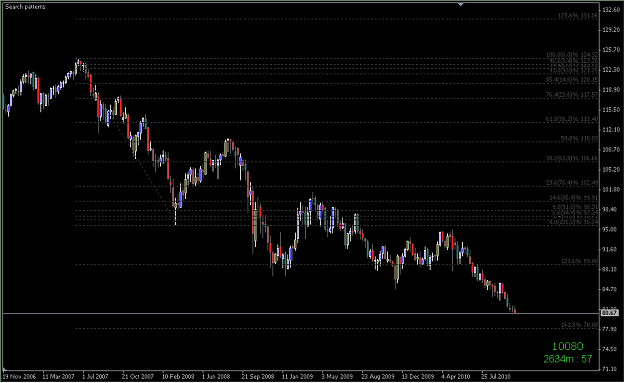This screenshot has height=383, width=625.
Task: Click the small arrow at chart's bottom-left corner
Action: [x=4, y=369]
